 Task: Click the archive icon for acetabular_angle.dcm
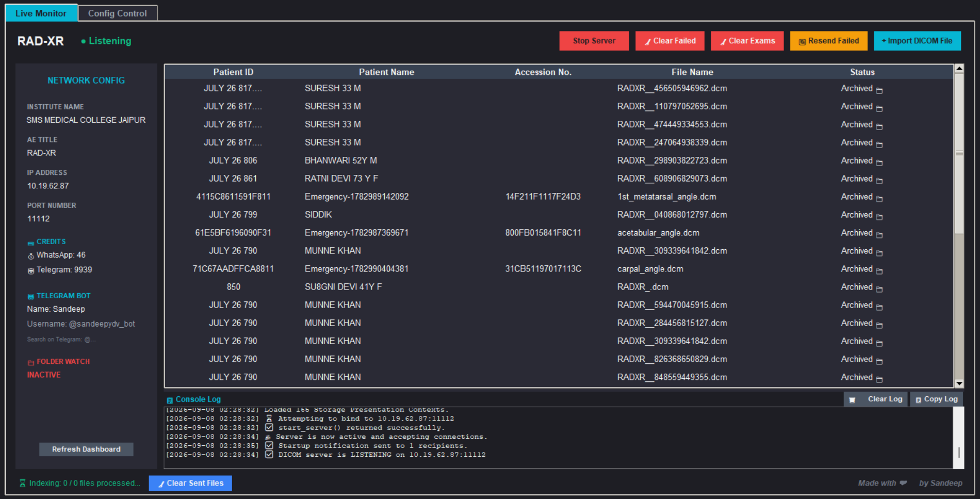click(879, 235)
